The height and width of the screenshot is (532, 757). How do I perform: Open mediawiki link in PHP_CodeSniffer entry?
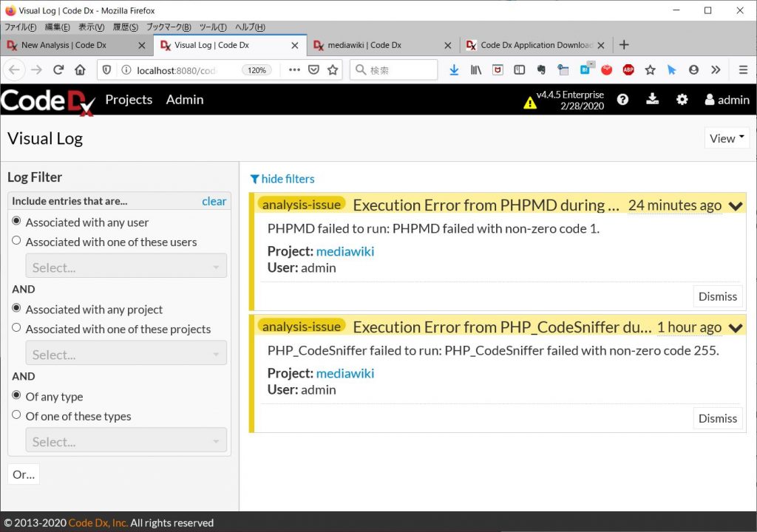tap(345, 374)
